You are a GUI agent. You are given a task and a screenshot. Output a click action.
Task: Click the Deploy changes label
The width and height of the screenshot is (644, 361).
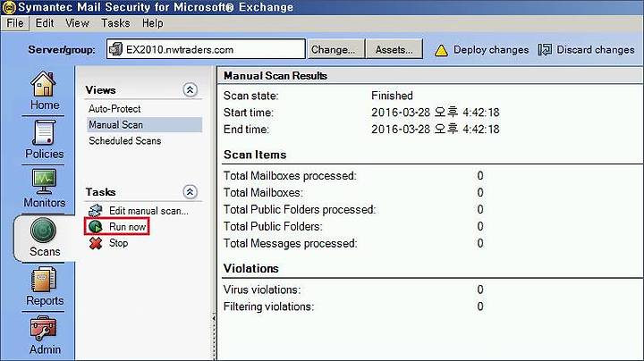[491, 50]
